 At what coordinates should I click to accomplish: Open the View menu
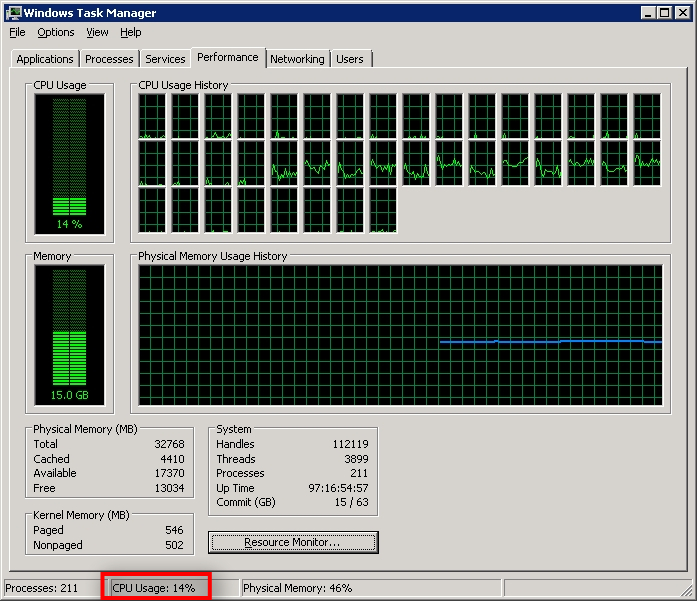[97, 32]
